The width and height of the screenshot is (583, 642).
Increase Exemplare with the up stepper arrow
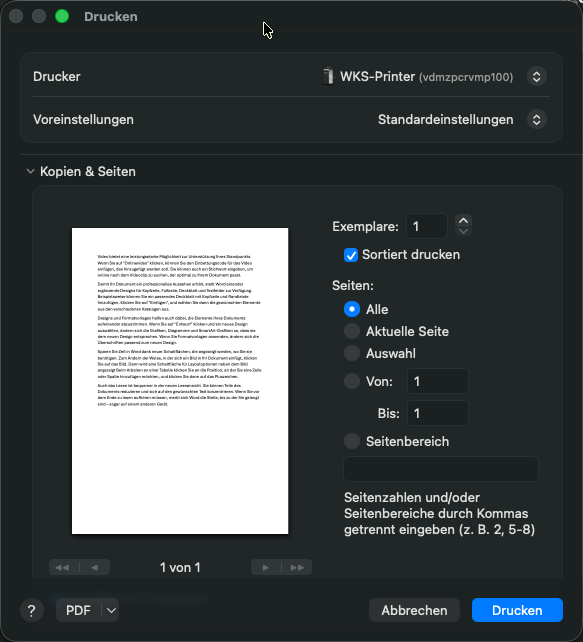click(463, 220)
